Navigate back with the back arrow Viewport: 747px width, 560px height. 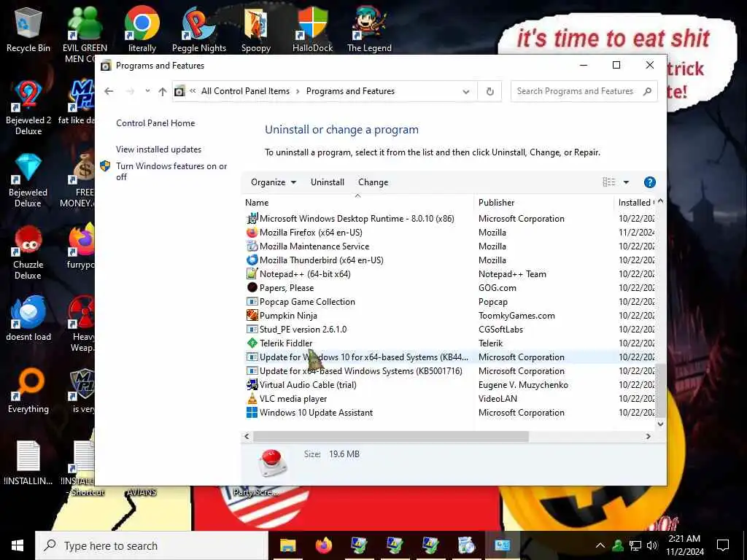(109, 91)
